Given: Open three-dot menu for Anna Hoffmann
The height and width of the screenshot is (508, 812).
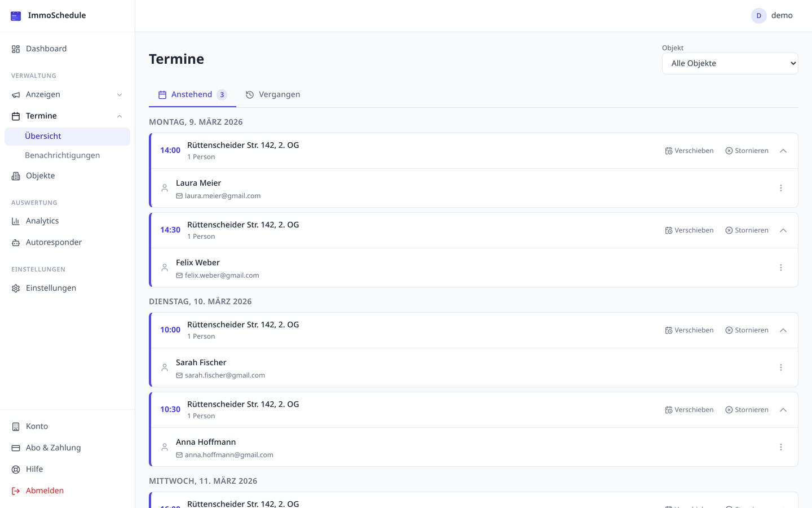Looking at the screenshot, I should click(780, 447).
